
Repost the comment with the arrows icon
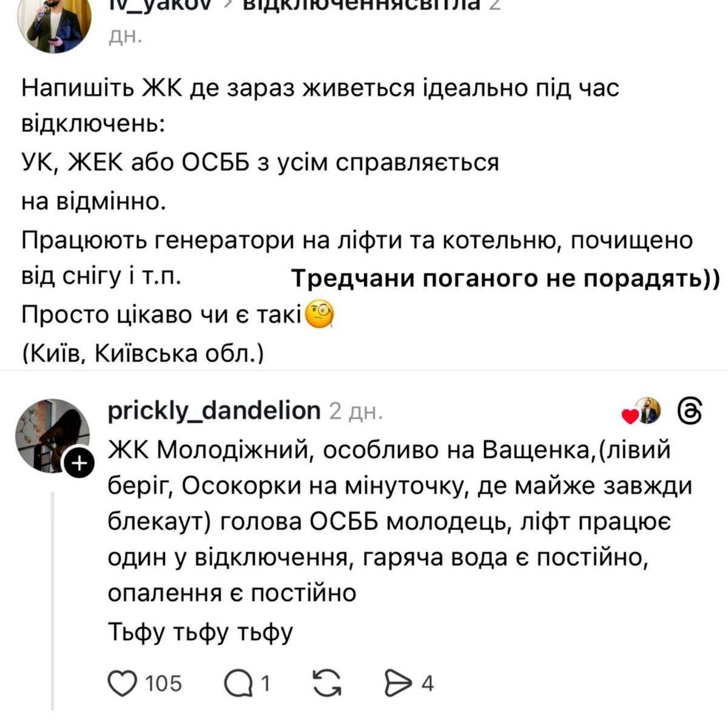pyautogui.click(x=326, y=684)
